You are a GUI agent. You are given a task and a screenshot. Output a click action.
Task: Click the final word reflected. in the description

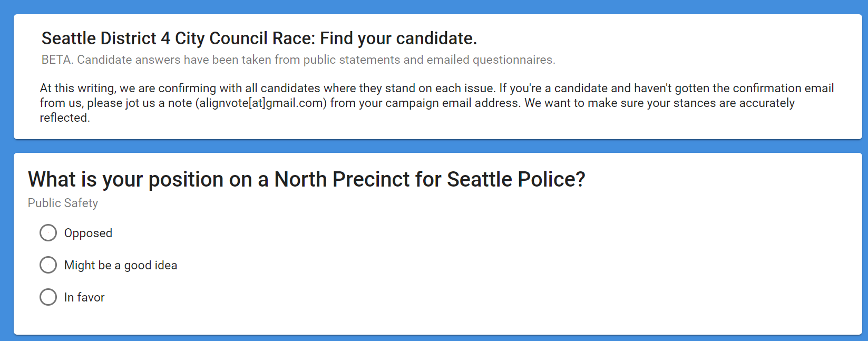pos(65,118)
